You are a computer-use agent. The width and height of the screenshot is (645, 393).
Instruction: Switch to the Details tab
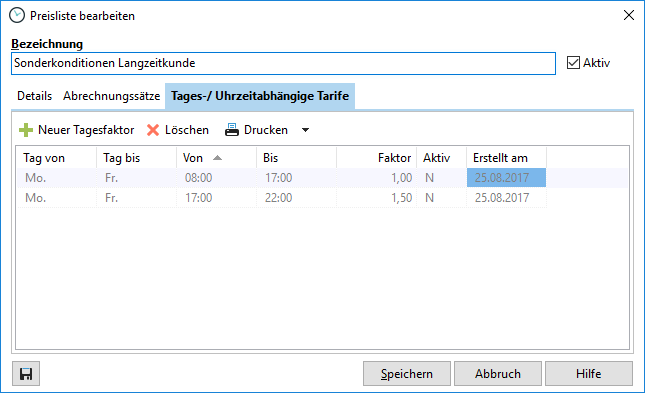35,96
